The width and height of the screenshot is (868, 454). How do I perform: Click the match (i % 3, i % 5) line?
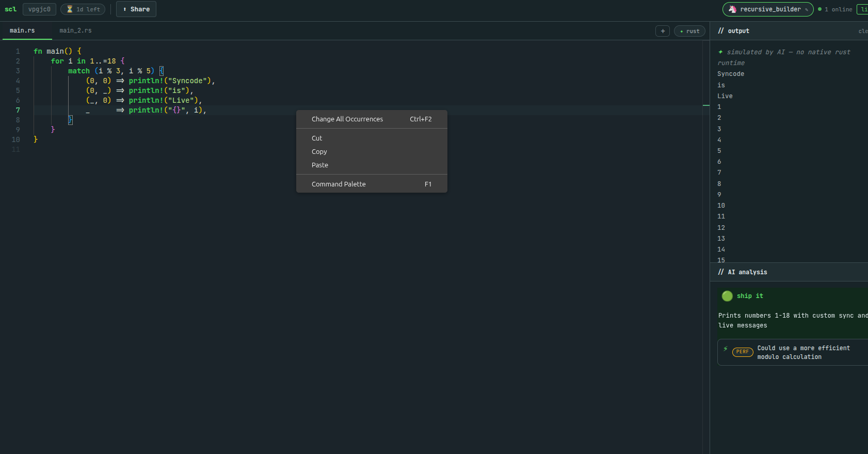click(116, 71)
